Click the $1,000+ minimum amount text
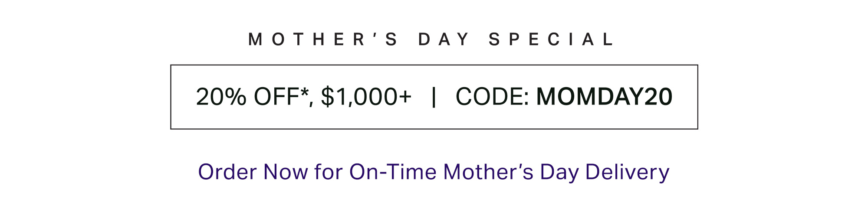This screenshot has width=868, height=209. pos(366,97)
